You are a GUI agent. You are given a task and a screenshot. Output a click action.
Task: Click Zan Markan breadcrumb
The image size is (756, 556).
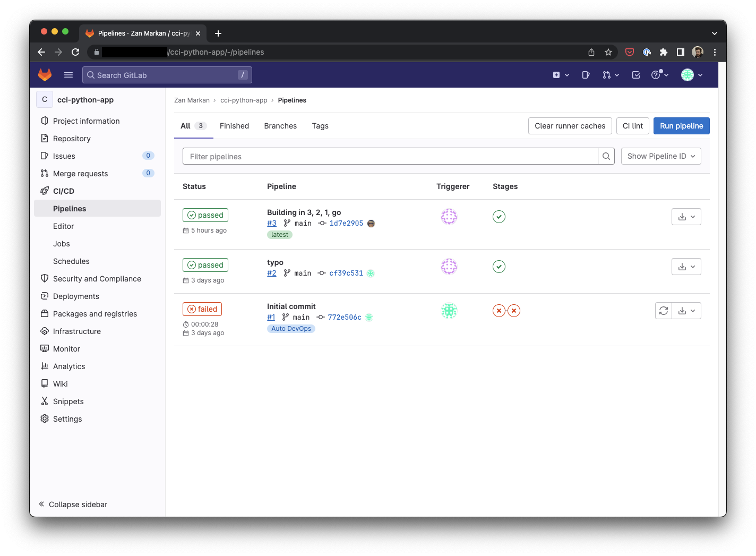click(192, 100)
